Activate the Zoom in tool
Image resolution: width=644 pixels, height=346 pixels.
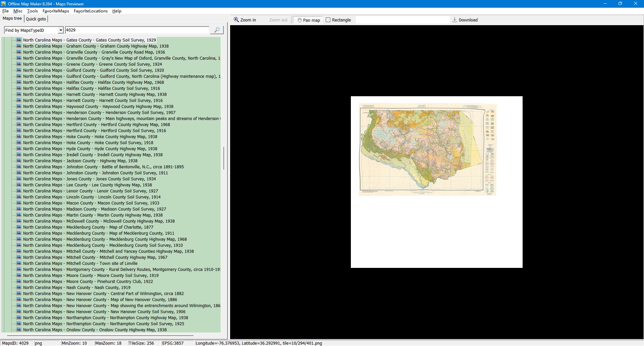245,20
